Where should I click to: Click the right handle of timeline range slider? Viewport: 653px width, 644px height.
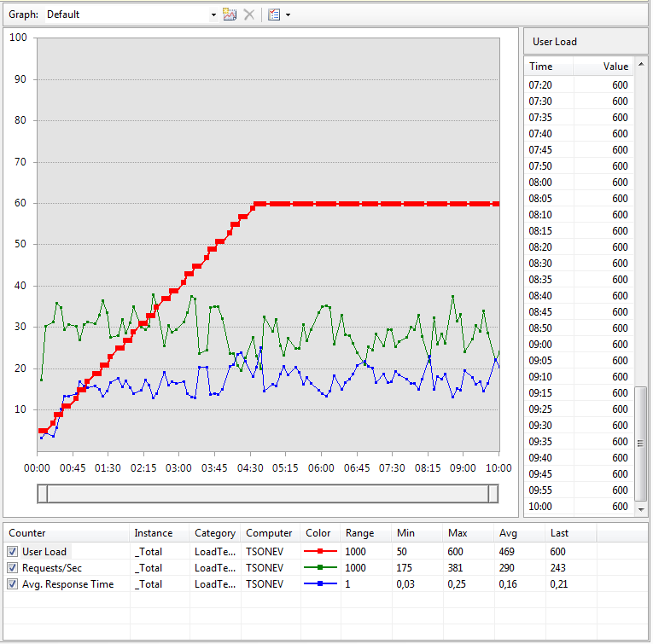click(493, 494)
